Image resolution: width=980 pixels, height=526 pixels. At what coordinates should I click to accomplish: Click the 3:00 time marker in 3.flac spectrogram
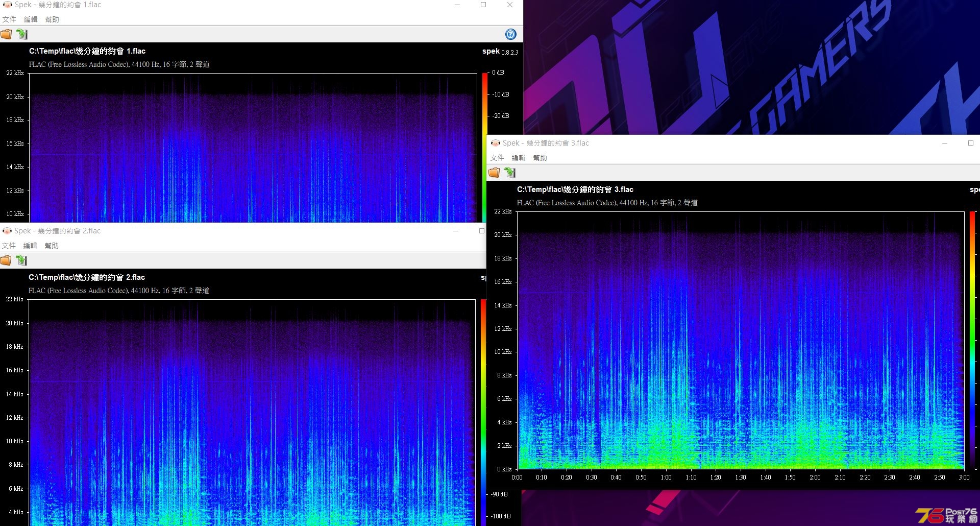964,477
